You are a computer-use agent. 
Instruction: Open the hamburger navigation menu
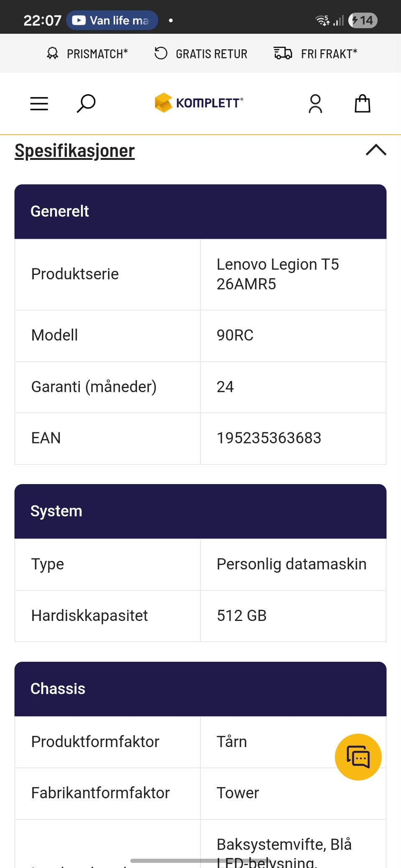[x=39, y=103]
